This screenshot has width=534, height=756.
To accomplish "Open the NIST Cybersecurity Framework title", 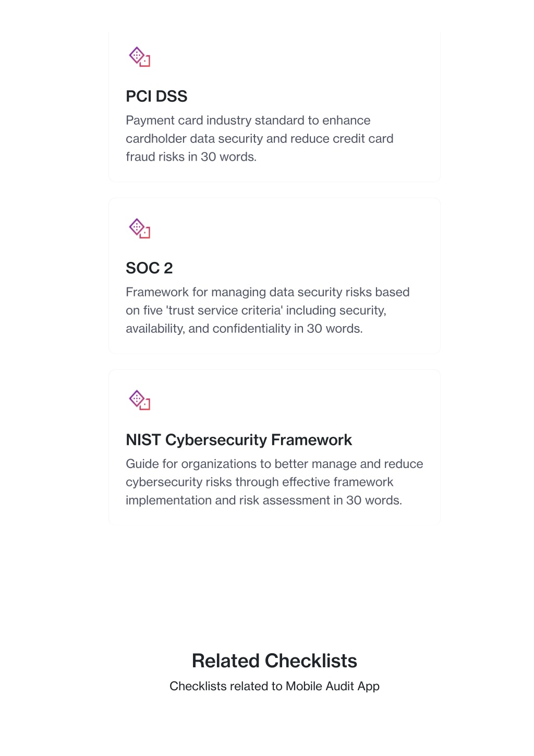I will coord(239,440).
